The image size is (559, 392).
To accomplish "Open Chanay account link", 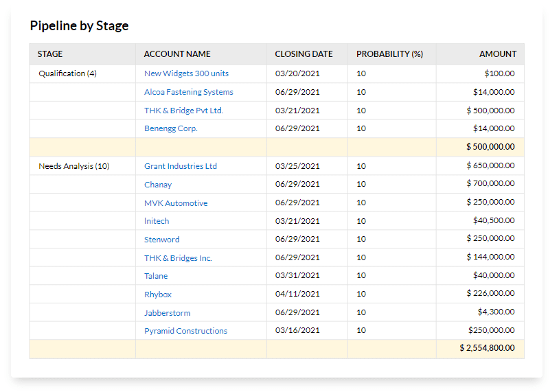I will [x=158, y=185].
